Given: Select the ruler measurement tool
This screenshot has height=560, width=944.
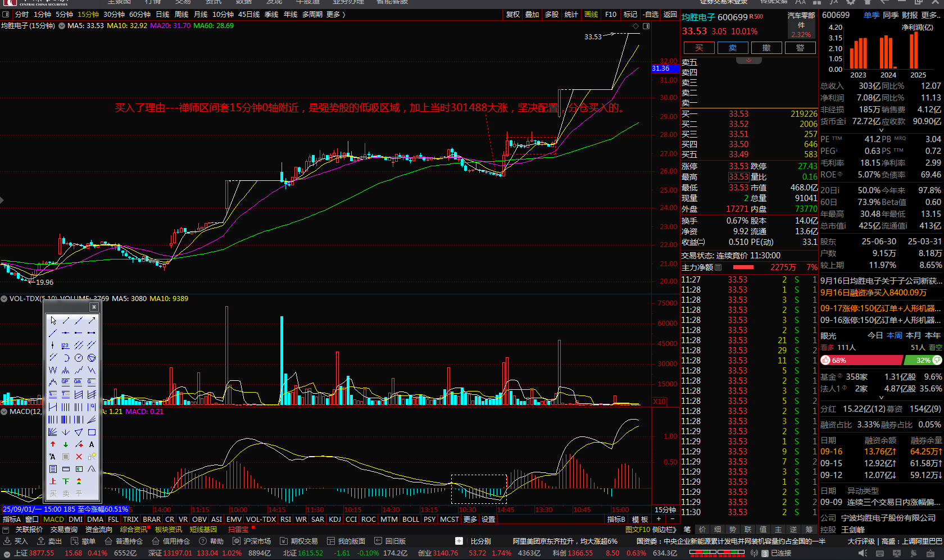Looking at the screenshot, I should (x=66, y=469).
